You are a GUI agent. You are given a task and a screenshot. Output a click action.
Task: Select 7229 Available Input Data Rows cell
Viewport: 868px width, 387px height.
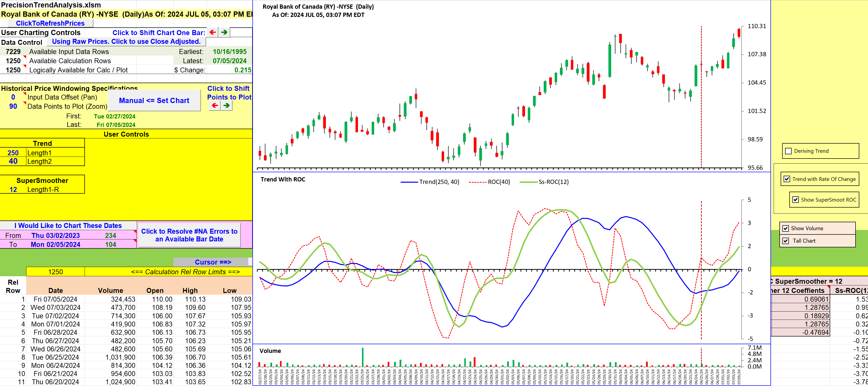(x=13, y=52)
